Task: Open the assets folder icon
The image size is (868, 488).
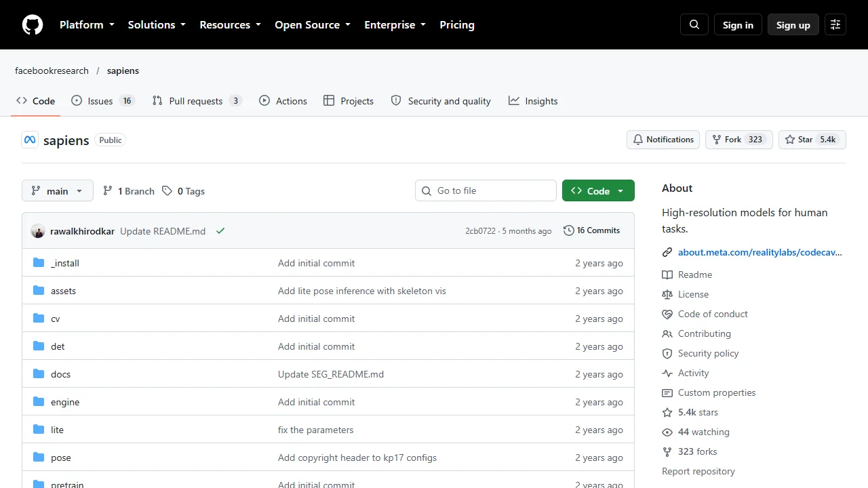Action: (39, 291)
